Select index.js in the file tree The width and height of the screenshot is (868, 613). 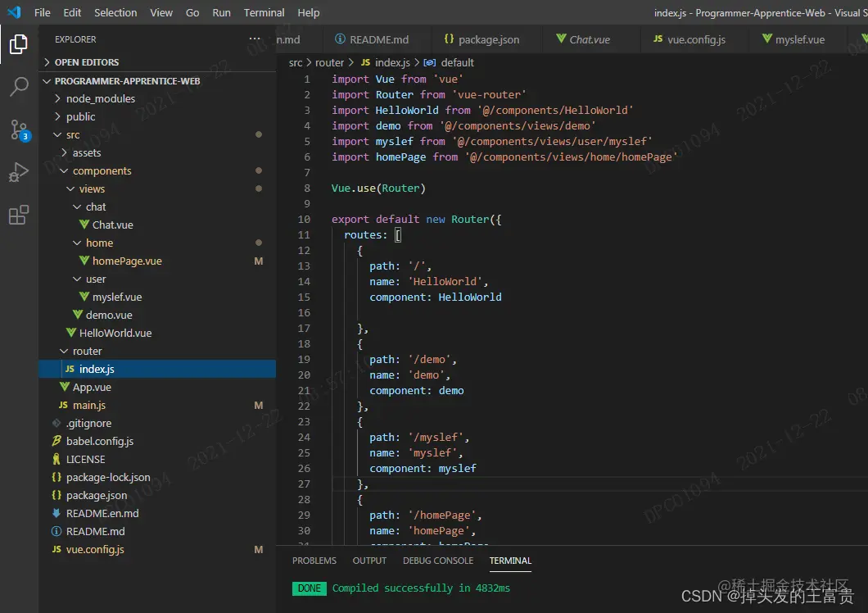tap(157, 369)
